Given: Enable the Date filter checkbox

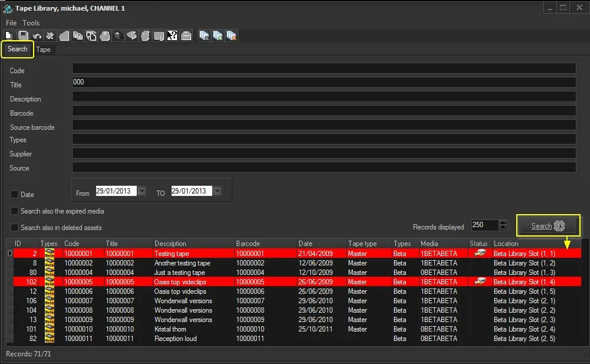Looking at the screenshot, I should (14, 195).
